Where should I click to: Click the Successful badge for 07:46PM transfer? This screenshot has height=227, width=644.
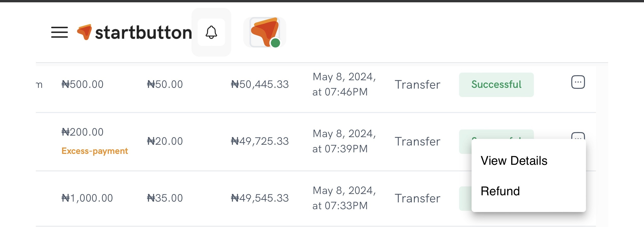496,85
